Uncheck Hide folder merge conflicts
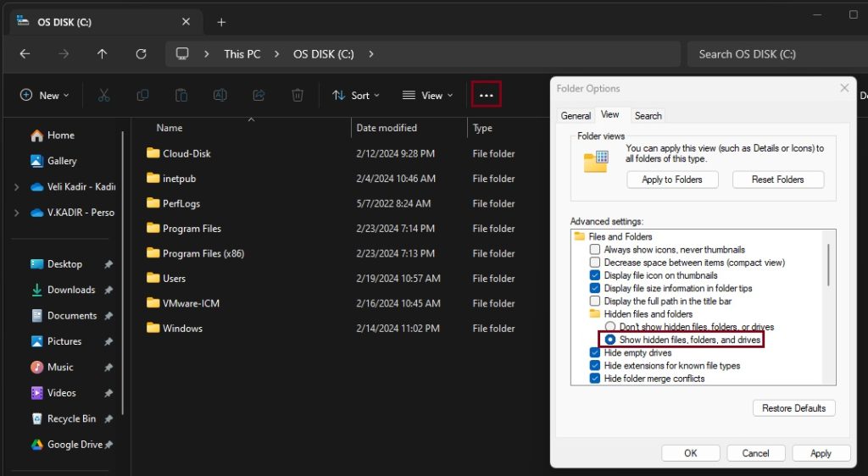This screenshot has width=868, height=476. tap(594, 378)
